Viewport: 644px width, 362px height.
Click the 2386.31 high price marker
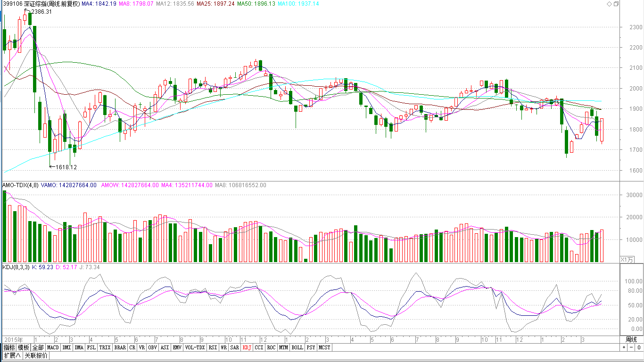pyautogui.click(x=41, y=12)
